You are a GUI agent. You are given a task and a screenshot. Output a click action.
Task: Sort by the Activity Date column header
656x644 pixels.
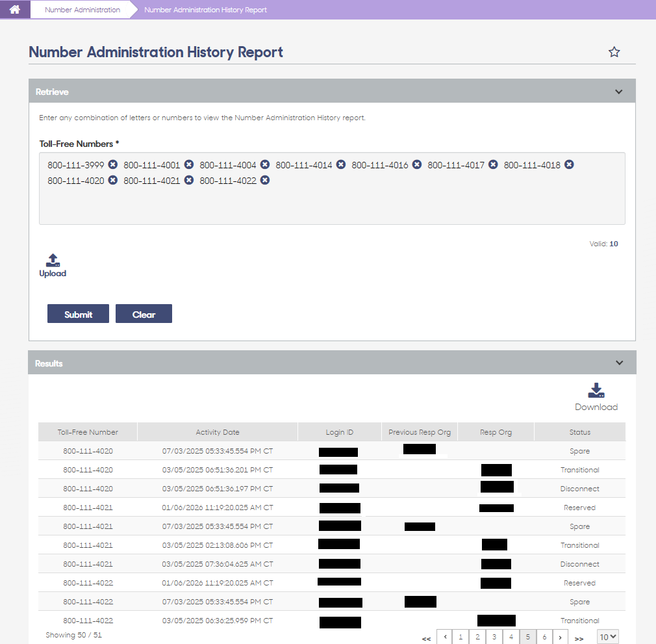(218, 432)
